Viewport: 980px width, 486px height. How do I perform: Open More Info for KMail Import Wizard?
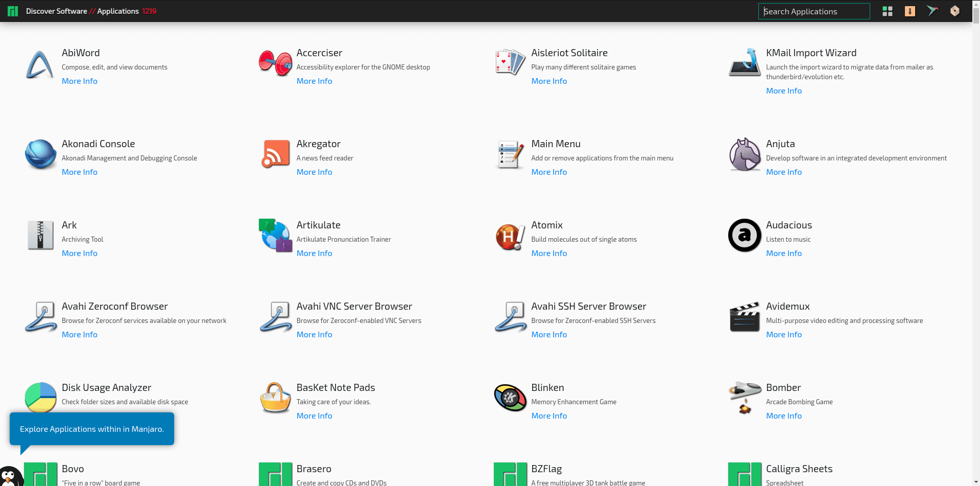tap(784, 90)
